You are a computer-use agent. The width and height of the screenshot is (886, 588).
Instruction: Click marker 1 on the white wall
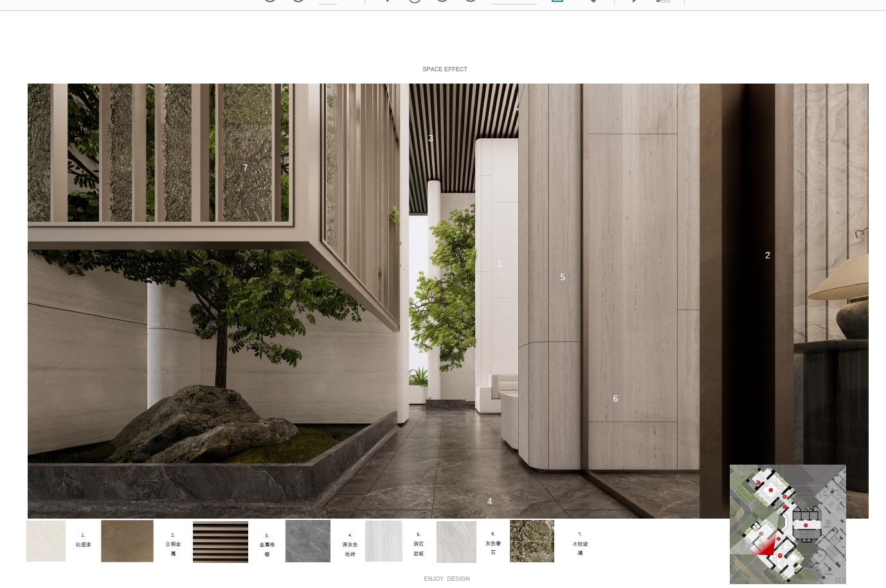click(500, 263)
